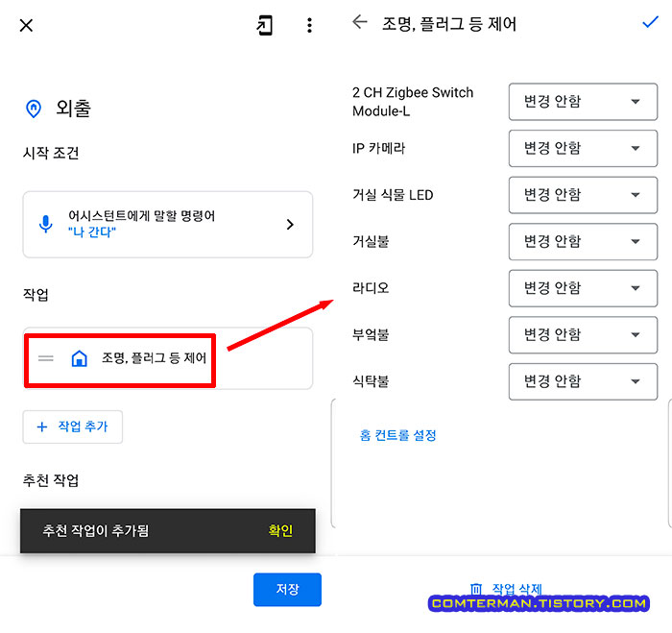The width and height of the screenshot is (672, 633).
Task: Open the 식탁불 dropdown
Action: [x=583, y=381]
